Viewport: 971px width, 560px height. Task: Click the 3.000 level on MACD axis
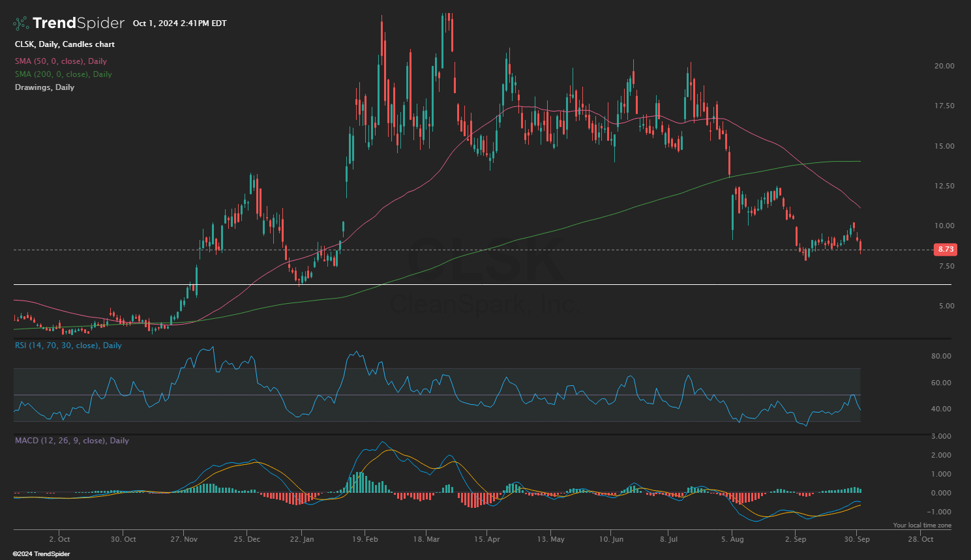[x=941, y=436]
